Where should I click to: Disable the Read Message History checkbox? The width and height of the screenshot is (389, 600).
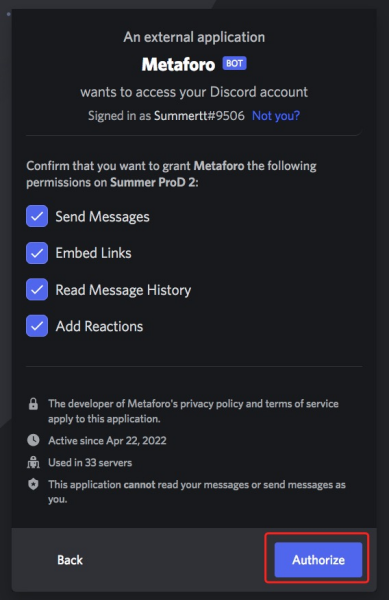(37, 289)
